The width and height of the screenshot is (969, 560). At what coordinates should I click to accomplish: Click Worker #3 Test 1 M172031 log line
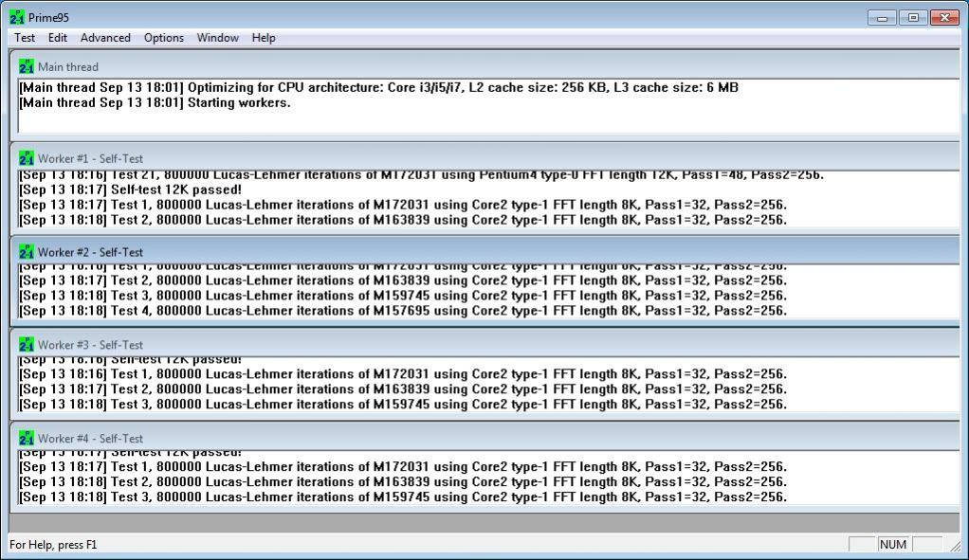click(x=403, y=374)
